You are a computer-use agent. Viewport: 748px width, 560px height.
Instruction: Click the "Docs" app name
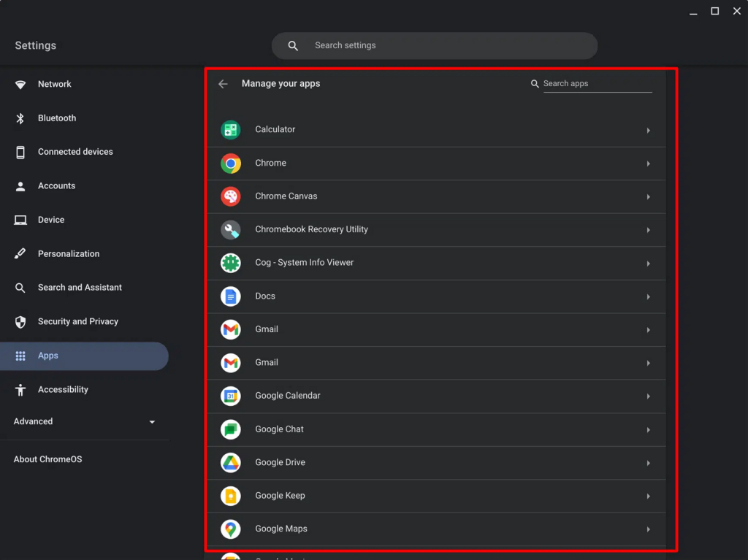pyautogui.click(x=265, y=296)
